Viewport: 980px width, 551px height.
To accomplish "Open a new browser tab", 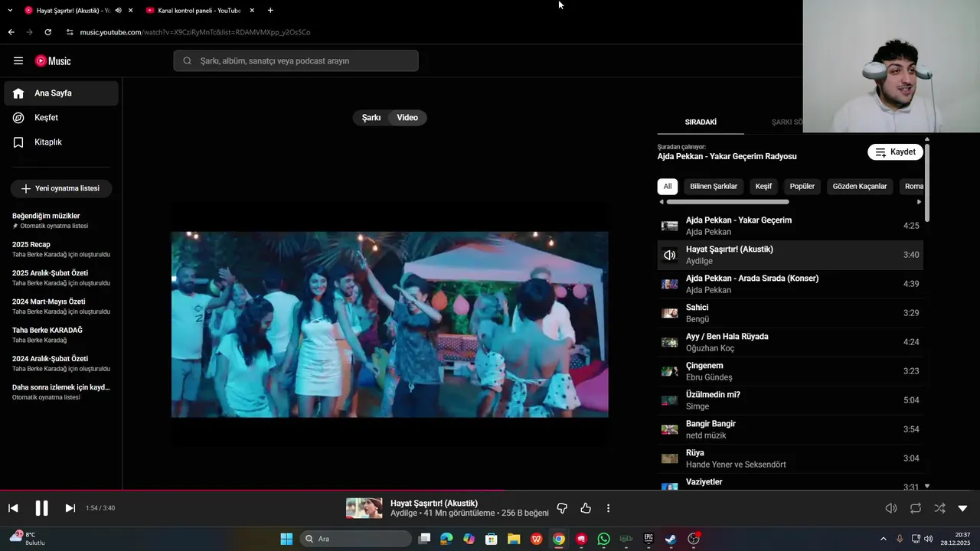I will click(x=270, y=11).
